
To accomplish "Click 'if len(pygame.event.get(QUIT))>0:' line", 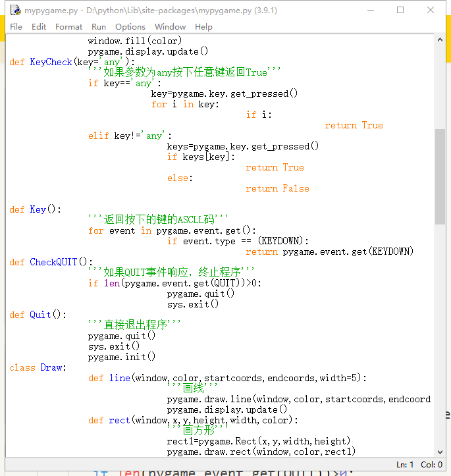I will 174,283.
